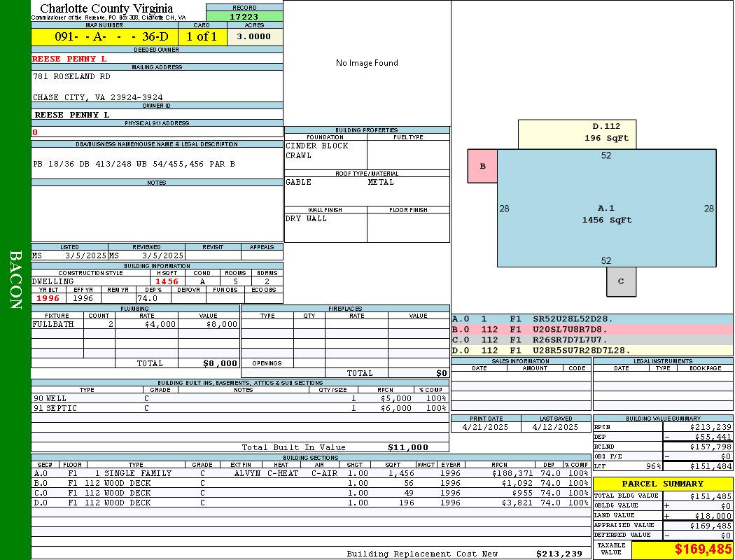Click the DEP % value 74.0 in Building Information
The height and width of the screenshot is (560, 735).
tap(147, 298)
